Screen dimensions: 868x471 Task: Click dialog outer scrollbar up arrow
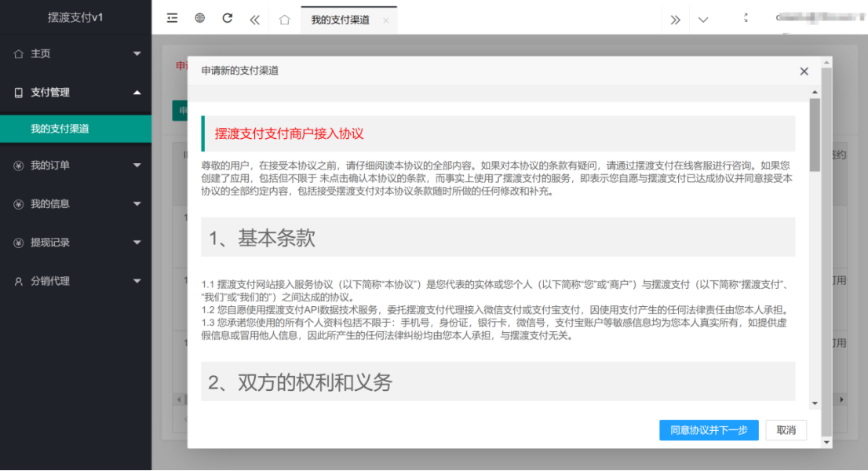pyautogui.click(x=826, y=63)
